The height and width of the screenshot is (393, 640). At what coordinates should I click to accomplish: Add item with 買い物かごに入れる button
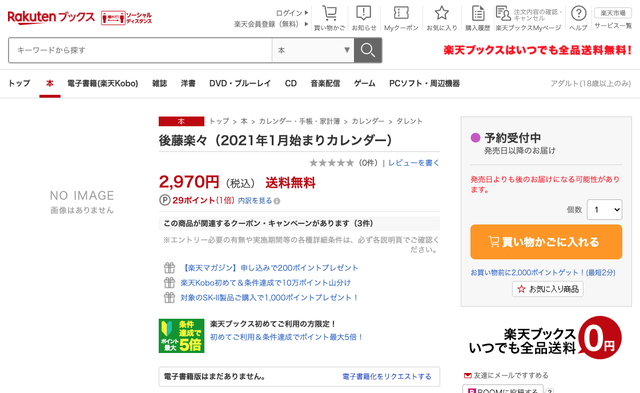(546, 242)
